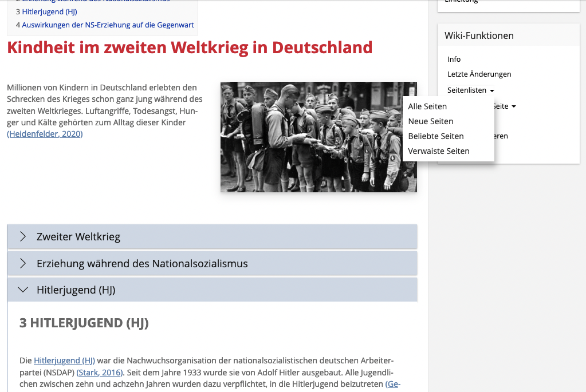Screen dimensions: 586x392
Task: Select Alle Seiten from the dropdown menu
Action: 427,106
